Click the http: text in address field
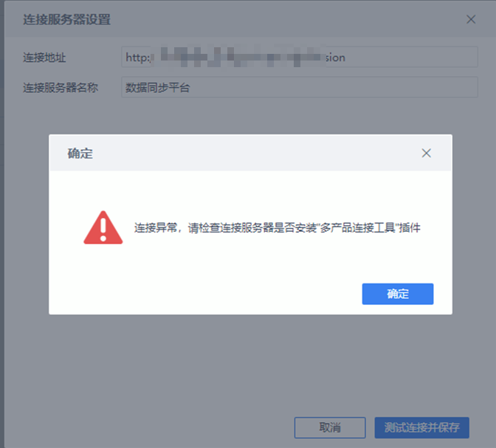Image resolution: width=496 pixels, height=448 pixels. [x=138, y=58]
